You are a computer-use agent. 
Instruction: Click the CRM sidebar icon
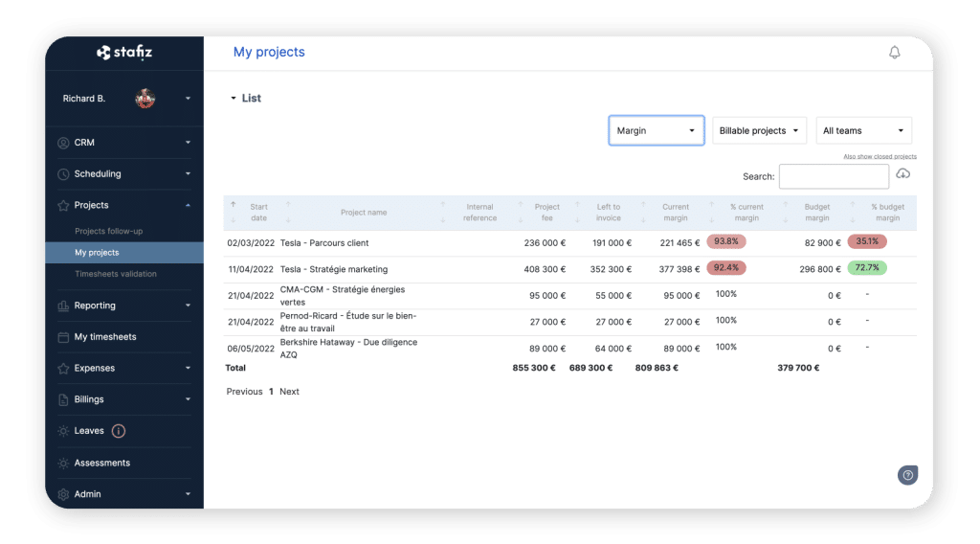63,143
